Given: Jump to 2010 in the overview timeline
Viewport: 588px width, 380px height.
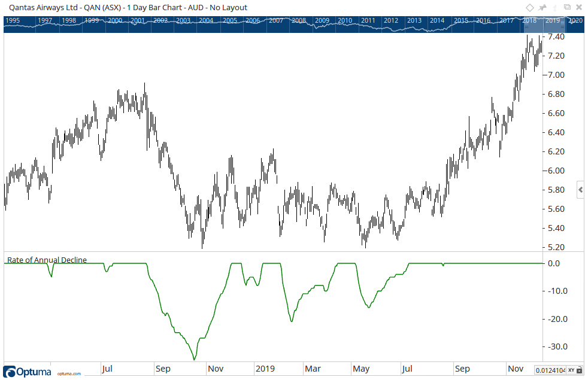Looking at the screenshot, I should coord(345,20).
